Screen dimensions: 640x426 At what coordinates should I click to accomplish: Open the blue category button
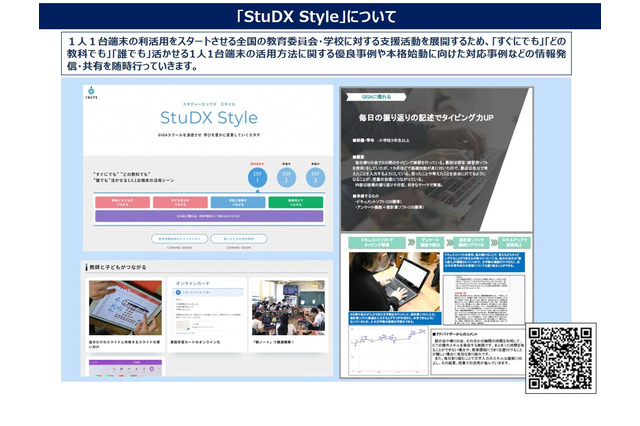pos(238,202)
